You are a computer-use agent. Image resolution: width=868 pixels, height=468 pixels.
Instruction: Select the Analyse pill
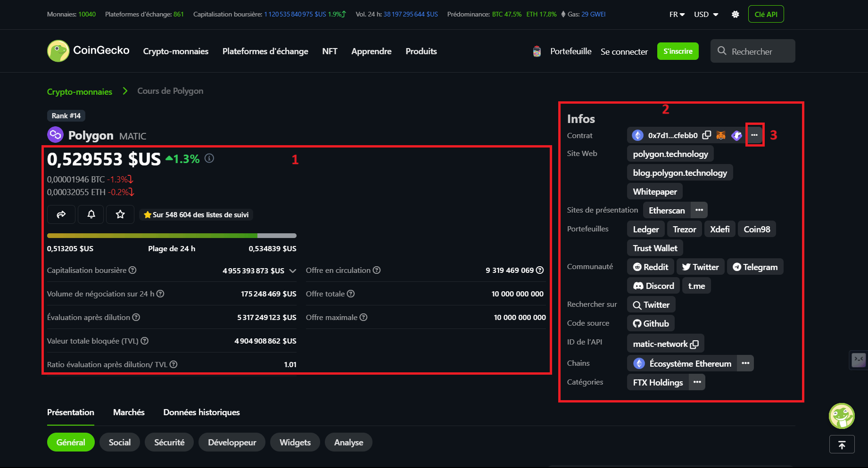(x=348, y=442)
